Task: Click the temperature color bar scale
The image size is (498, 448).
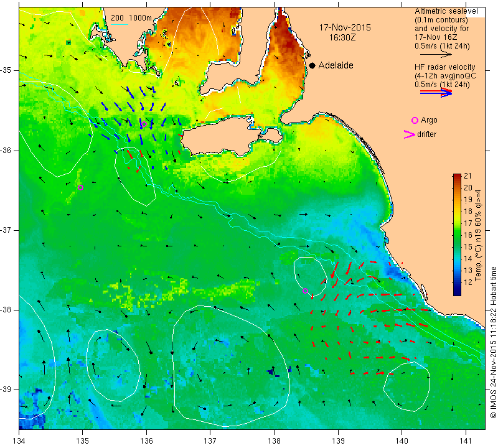Action: click(457, 235)
